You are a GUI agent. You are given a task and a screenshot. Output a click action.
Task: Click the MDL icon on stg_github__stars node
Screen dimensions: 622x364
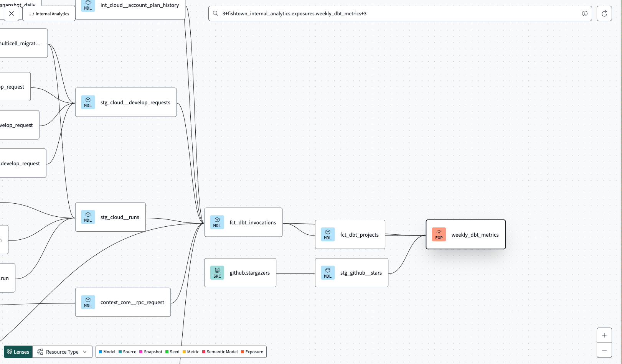328,273
